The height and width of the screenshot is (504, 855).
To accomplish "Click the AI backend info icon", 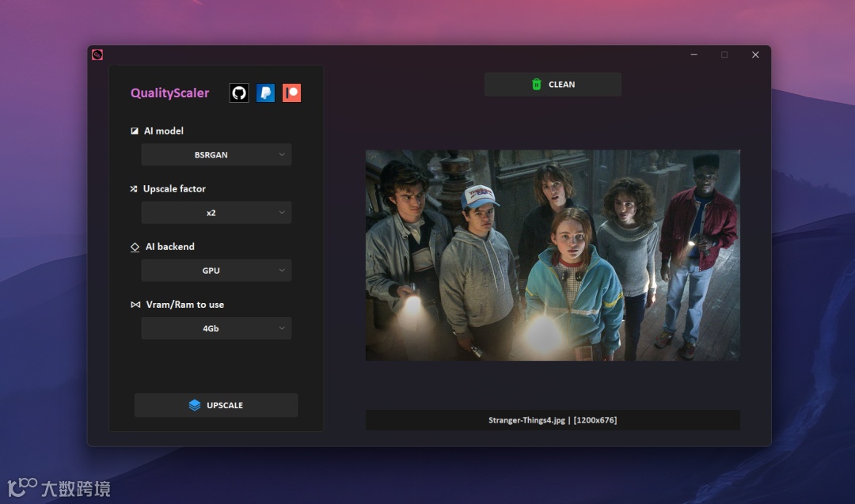I will pyautogui.click(x=135, y=247).
